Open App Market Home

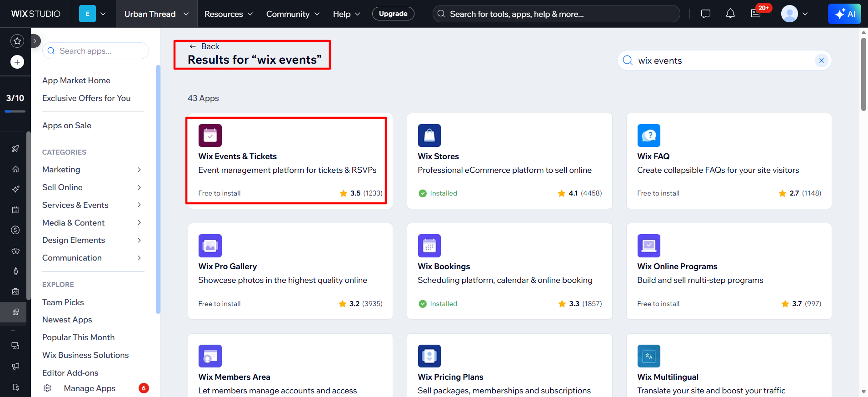pyautogui.click(x=76, y=80)
